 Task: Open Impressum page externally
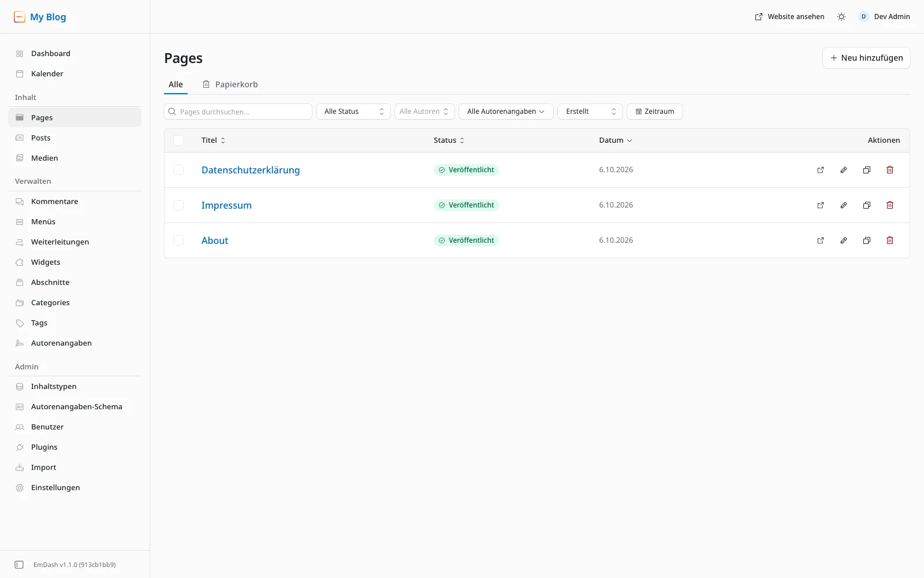click(821, 205)
